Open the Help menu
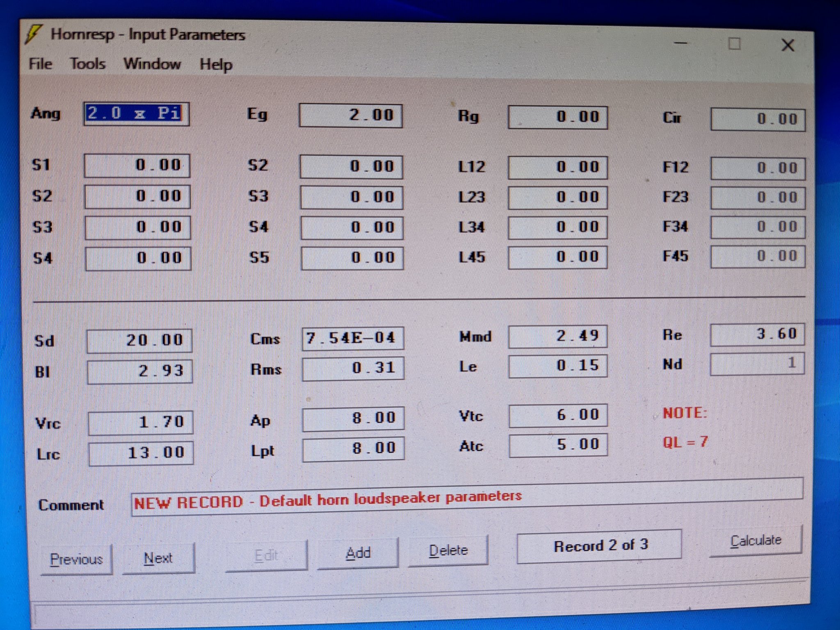The width and height of the screenshot is (840, 630). point(216,65)
